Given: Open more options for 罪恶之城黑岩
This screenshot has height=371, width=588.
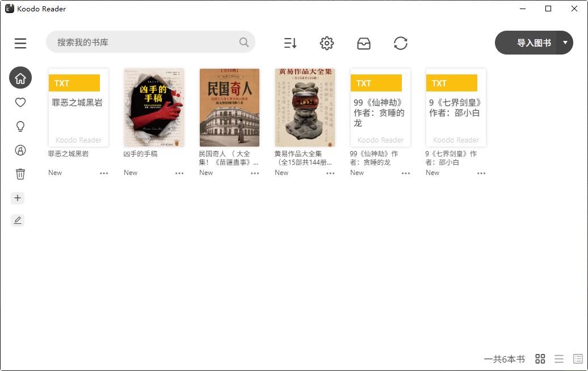Looking at the screenshot, I should [104, 173].
